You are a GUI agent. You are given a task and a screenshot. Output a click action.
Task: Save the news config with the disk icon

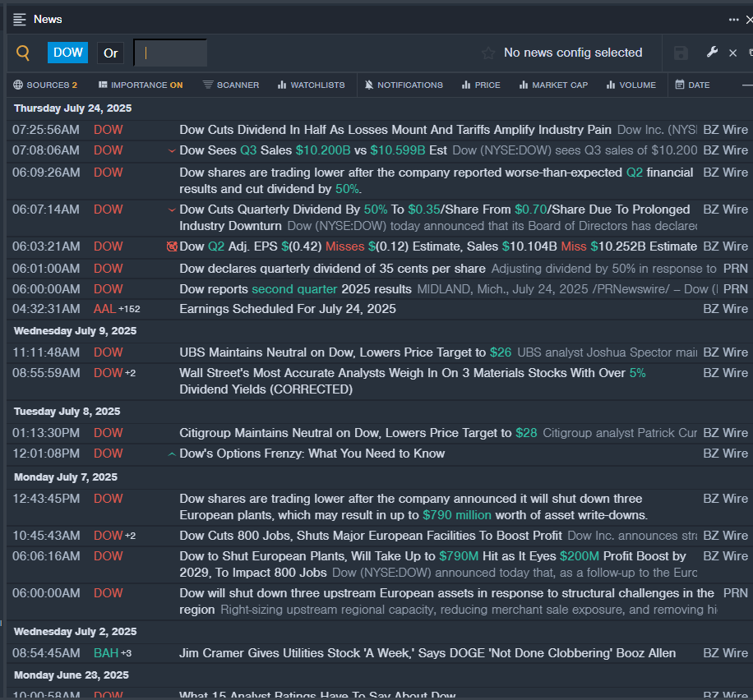pyautogui.click(x=681, y=53)
